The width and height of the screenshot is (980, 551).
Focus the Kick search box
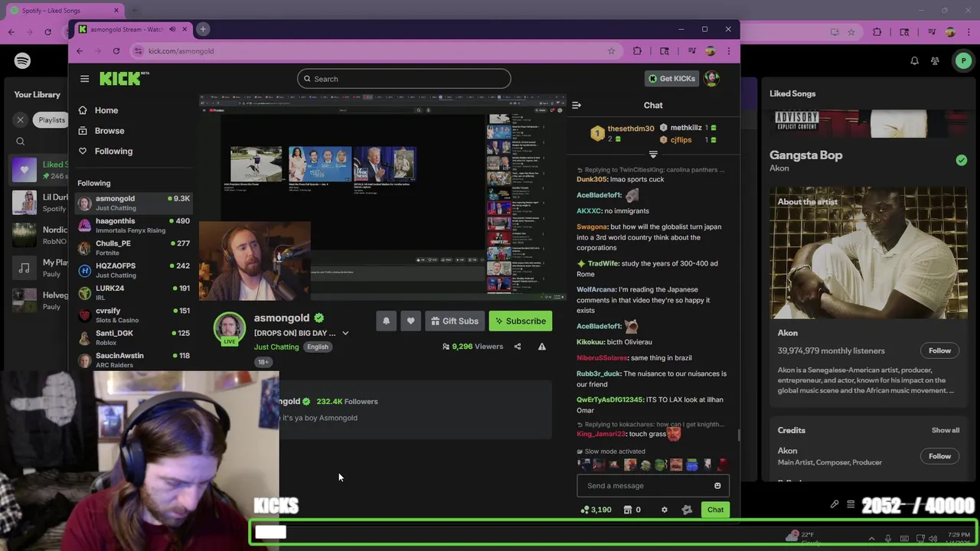tap(404, 79)
